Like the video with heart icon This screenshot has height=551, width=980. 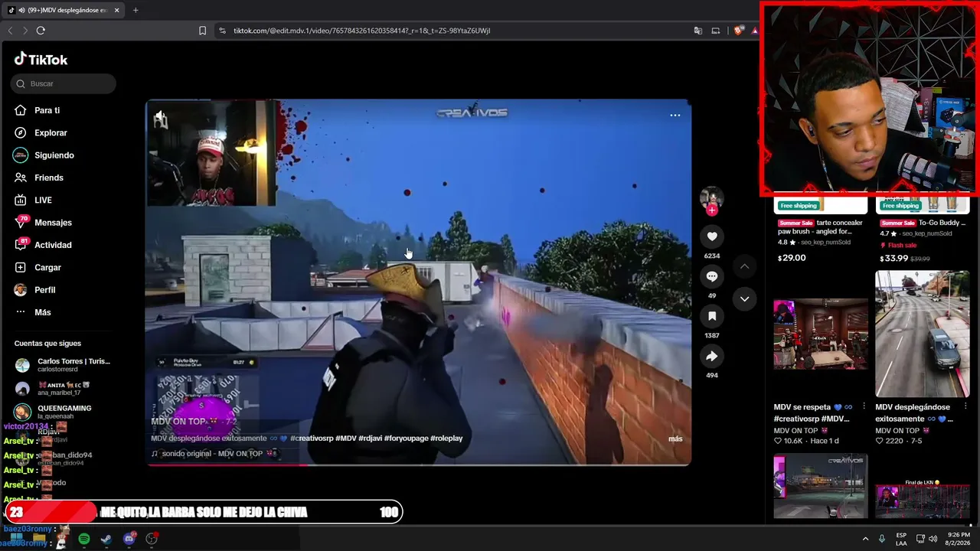click(x=712, y=236)
